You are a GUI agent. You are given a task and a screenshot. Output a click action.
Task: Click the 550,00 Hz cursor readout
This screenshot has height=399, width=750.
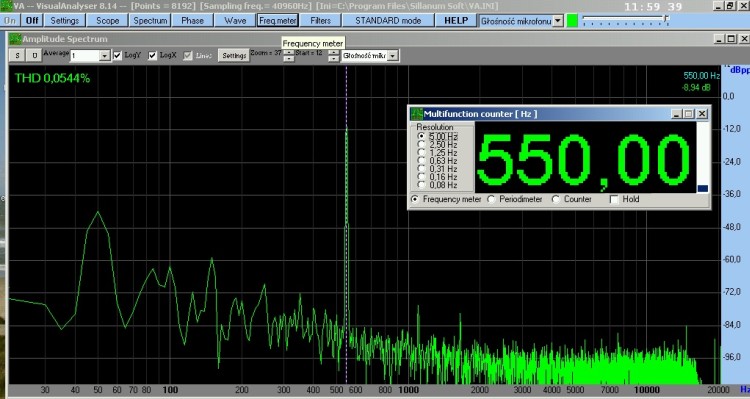(x=702, y=76)
